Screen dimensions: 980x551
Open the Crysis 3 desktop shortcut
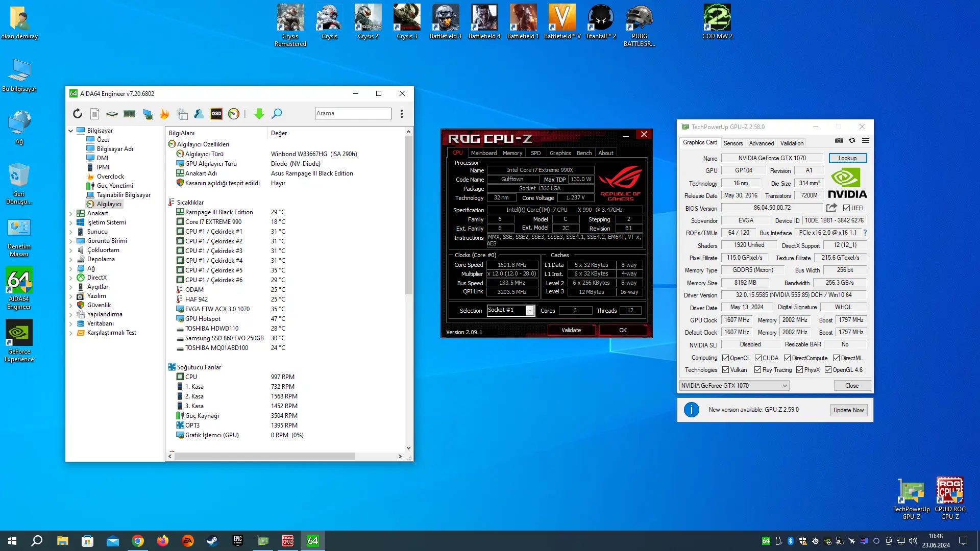pos(407,22)
